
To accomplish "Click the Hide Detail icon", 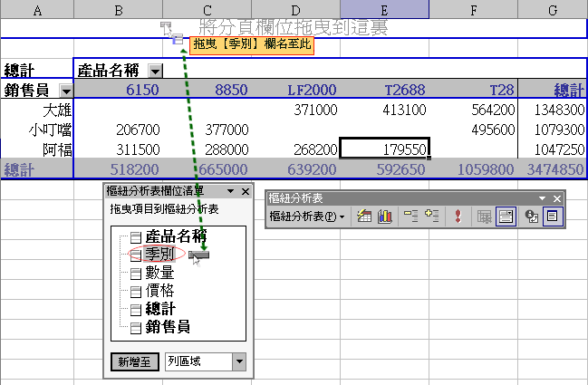I will pyautogui.click(x=410, y=217).
